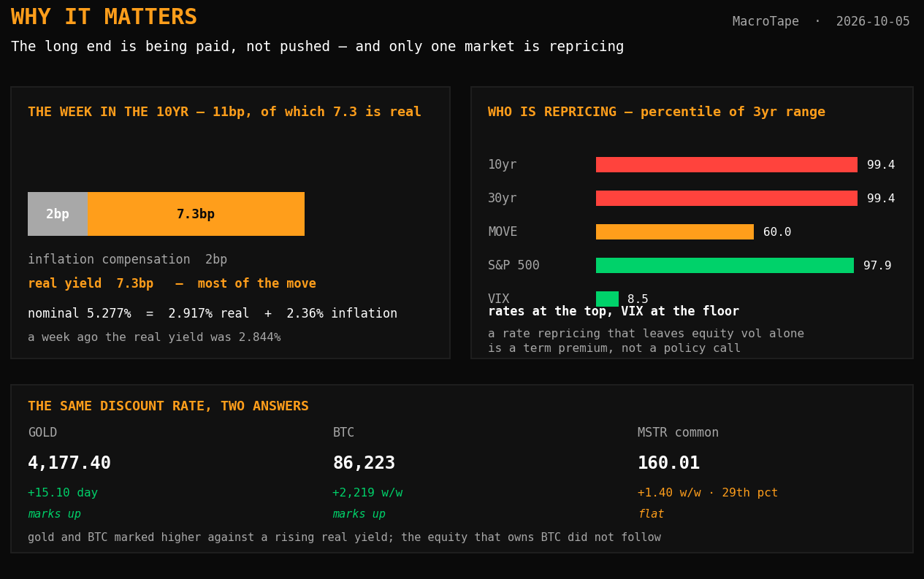Click the 'MSTR common' column label
Image resolution: width=924 pixels, height=579 pixels.
[678, 433]
